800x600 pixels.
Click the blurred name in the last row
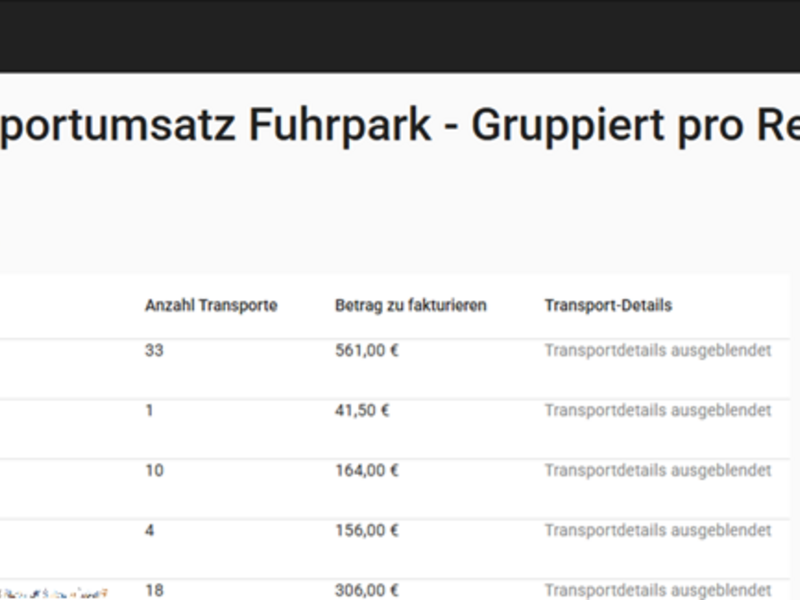pyautogui.click(x=54, y=593)
